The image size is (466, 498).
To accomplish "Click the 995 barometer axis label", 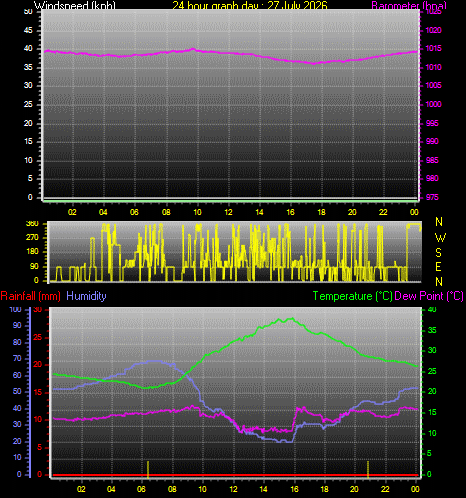I will (x=432, y=123).
